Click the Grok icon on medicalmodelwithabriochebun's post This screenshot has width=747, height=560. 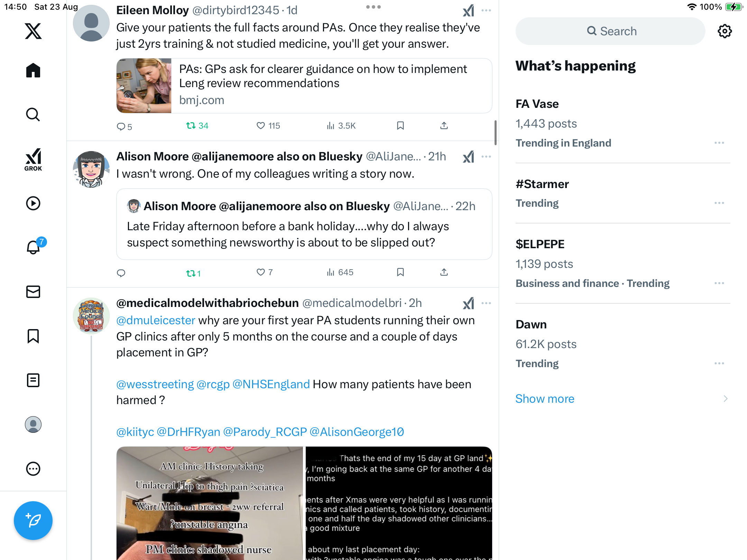tap(469, 303)
